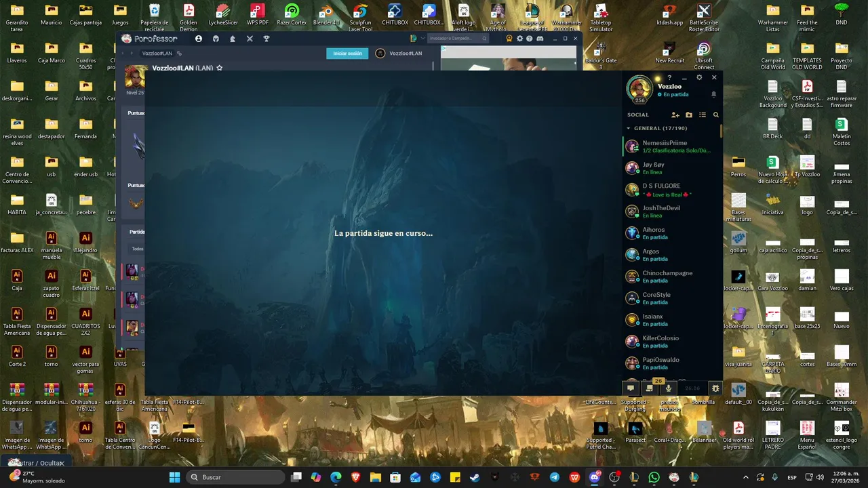Open Papelera de reciclaje on desktop
Image resolution: width=868 pixels, height=488 pixels.
coord(155,18)
